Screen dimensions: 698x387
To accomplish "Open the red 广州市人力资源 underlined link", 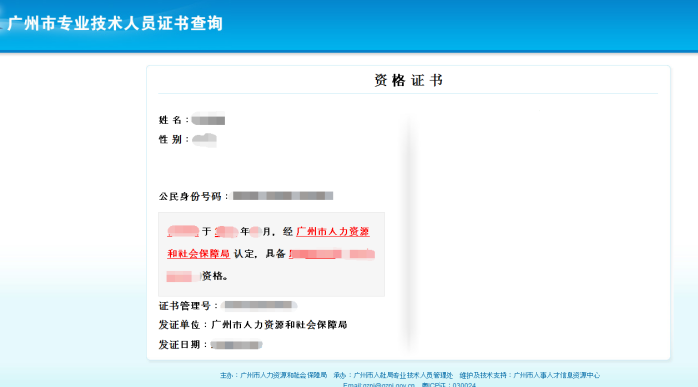I will coord(333,232).
